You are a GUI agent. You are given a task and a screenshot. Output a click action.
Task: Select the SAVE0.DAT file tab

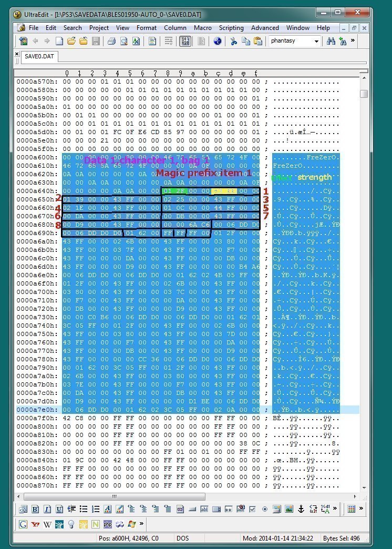tap(39, 56)
